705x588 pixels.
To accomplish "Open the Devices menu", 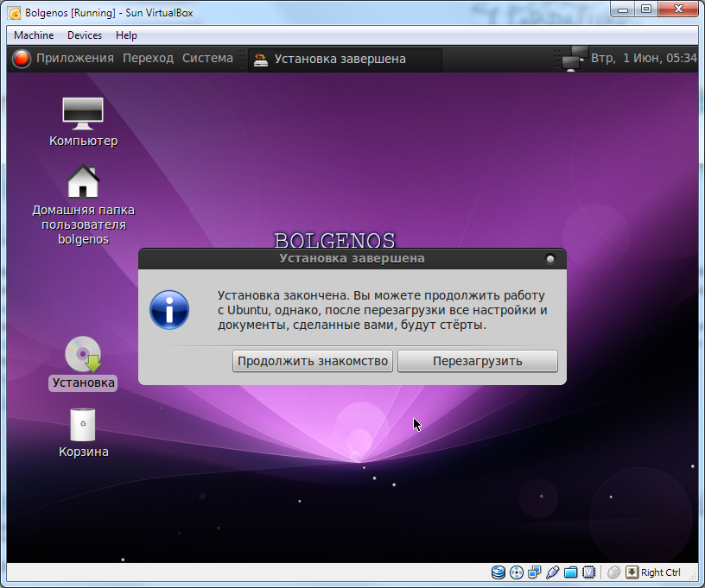I will [85, 35].
